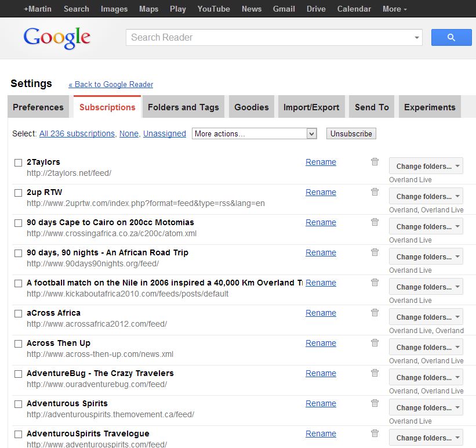Open Drive from the top bar
This screenshot has height=448, width=476.
(x=316, y=9)
